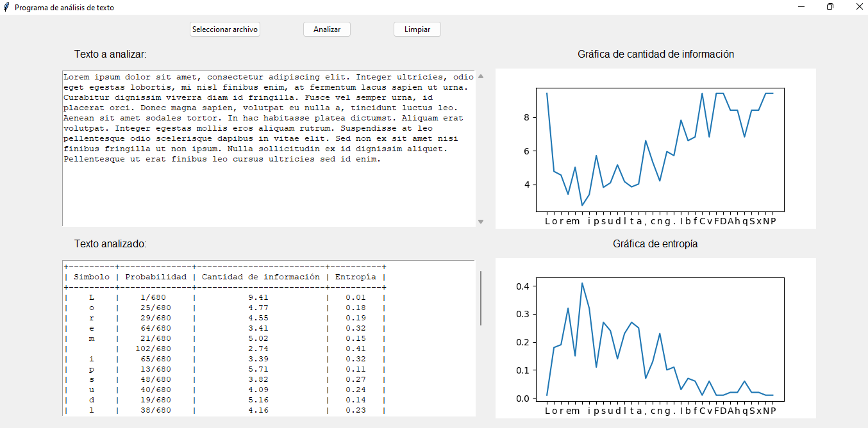Click the 'Programa de análisis de texto' title text
Image resolution: width=868 pixels, height=428 pixels.
(64, 7)
